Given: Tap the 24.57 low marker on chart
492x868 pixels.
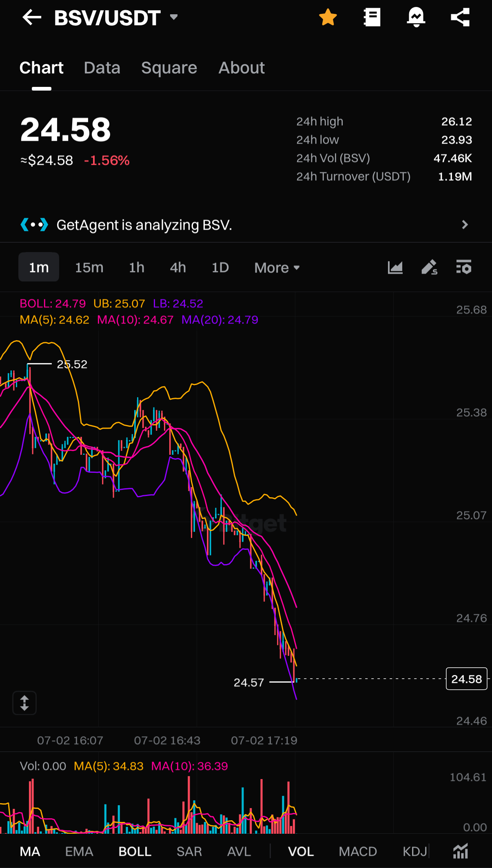Looking at the screenshot, I should point(249,682).
